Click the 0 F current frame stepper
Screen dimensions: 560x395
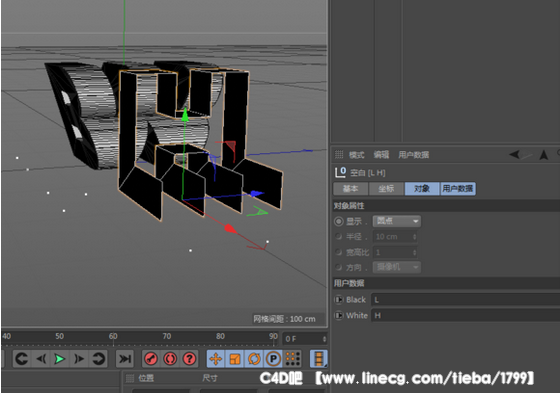[305, 339]
